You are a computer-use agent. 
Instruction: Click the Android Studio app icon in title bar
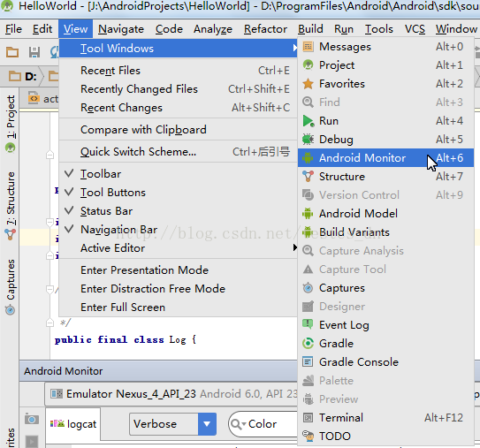point(7,6)
